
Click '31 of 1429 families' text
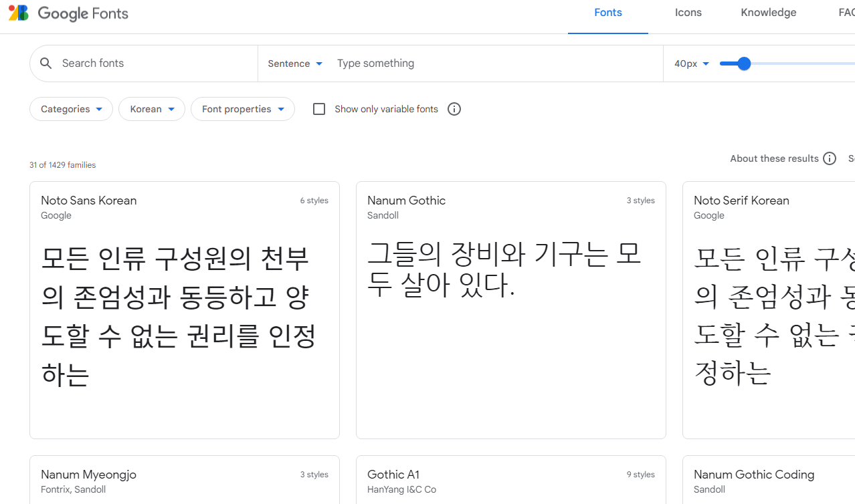[x=62, y=165]
